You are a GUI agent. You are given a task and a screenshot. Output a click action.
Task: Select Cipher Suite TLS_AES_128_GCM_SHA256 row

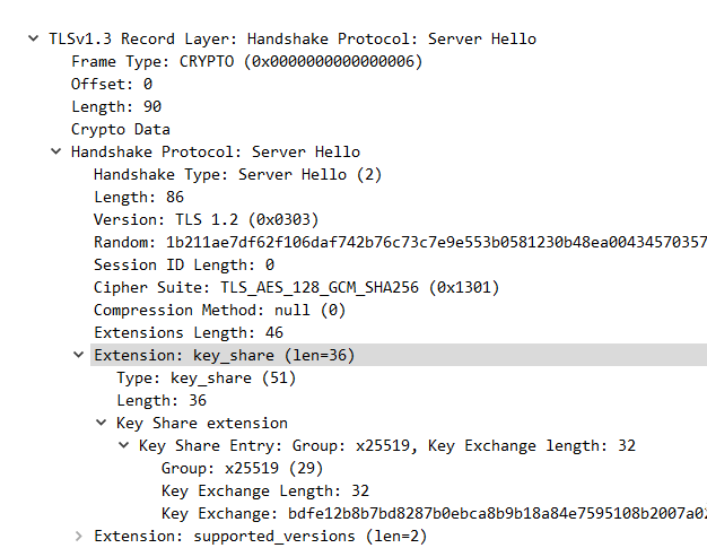point(296,287)
